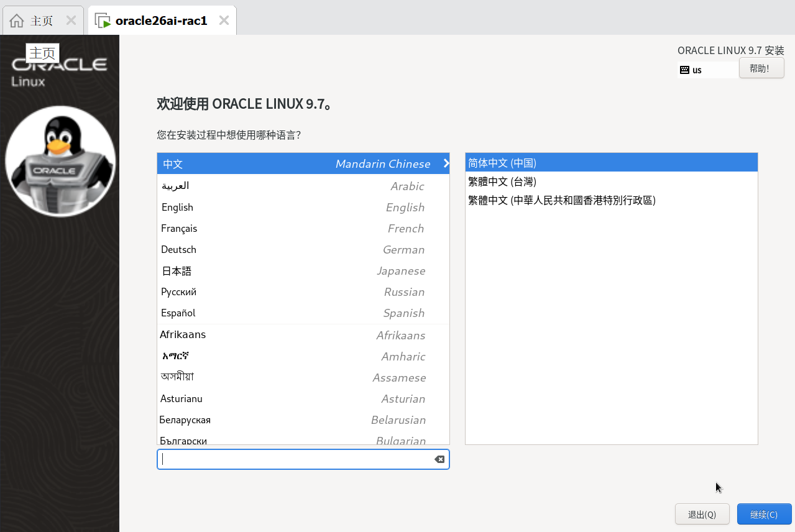Select Arabic (العربية) in the language list
Screen dimensions: 795x532
pyautogui.click(x=303, y=186)
